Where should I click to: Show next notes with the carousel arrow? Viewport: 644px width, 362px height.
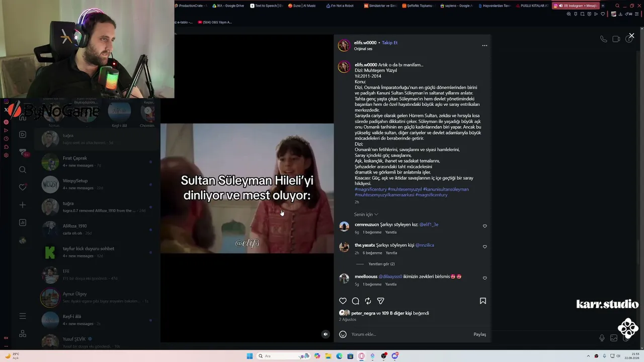148,111
